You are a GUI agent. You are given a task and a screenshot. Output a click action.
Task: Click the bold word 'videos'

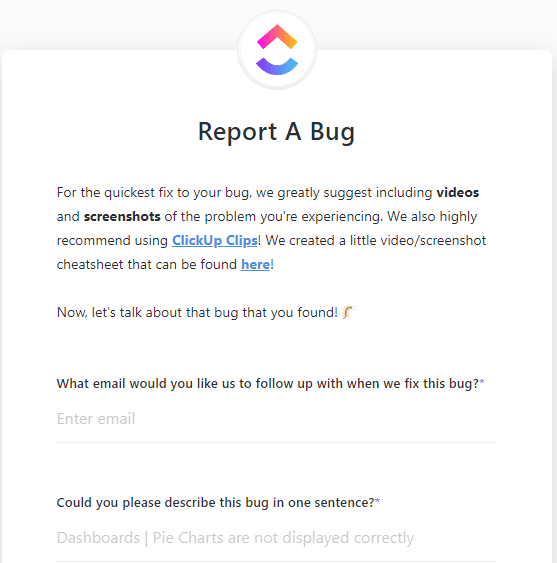point(458,192)
